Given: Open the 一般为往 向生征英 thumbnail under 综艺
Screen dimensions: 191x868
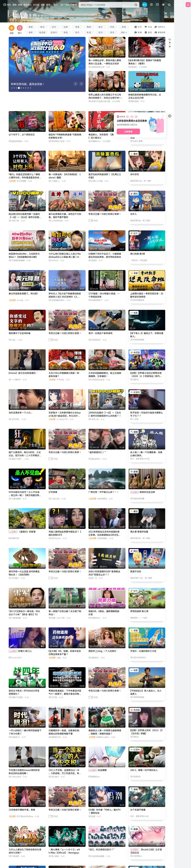Looking at the screenshot, I should tap(147, 241).
